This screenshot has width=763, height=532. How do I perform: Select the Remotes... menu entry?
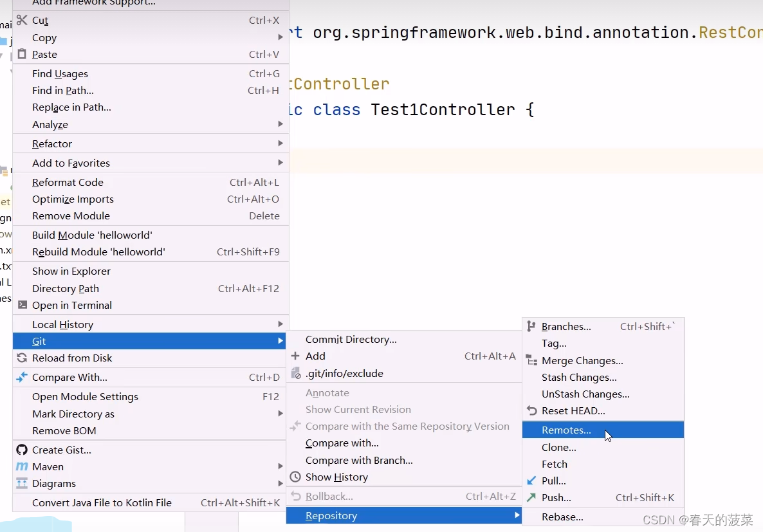click(565, 430)
